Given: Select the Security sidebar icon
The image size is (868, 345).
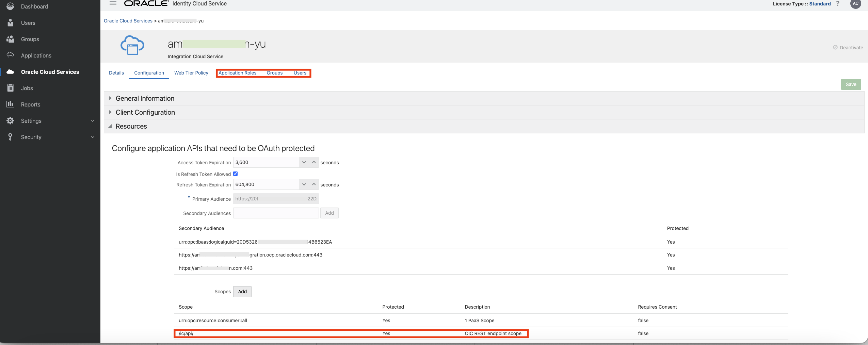Looking at the screenshot, I should click(x=11, y=137).
